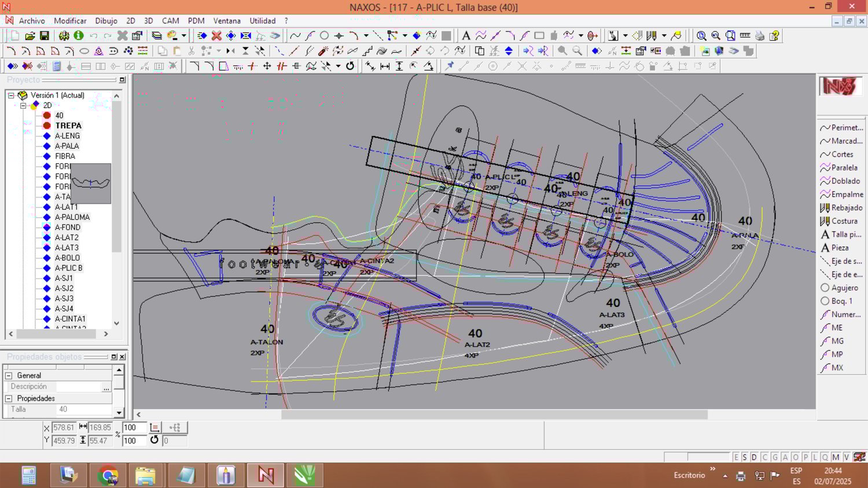Viewport: 868px width, 488px height.
Task: Select the move arrows tool
Action: pos(267,66)
